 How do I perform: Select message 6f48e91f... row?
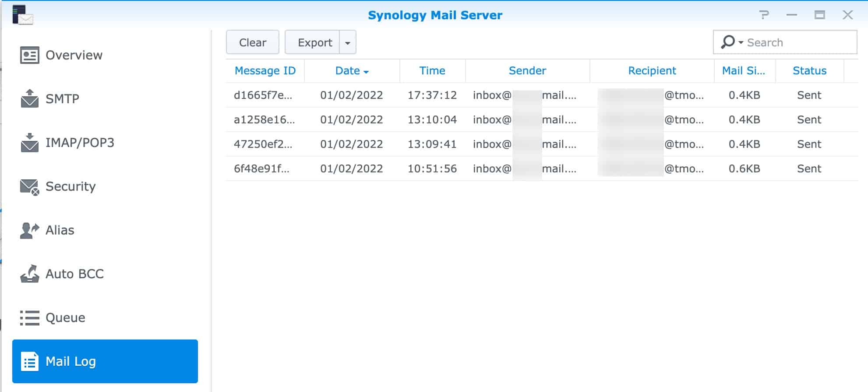tap(542, 168)
